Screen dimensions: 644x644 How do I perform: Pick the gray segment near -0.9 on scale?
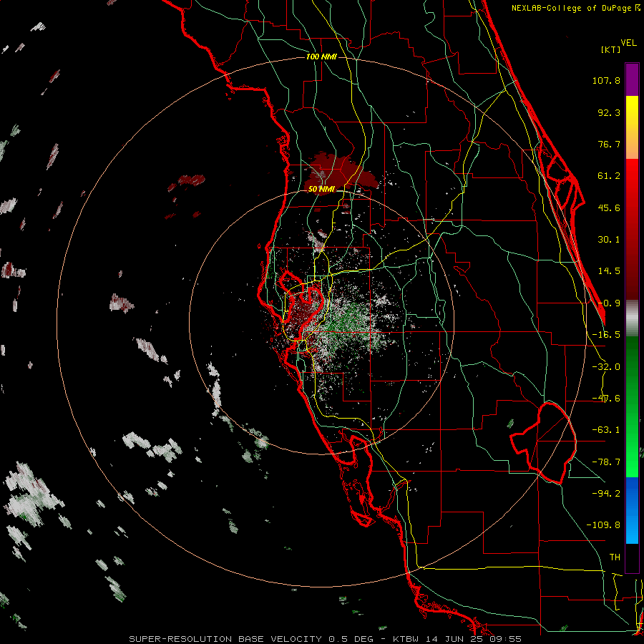pos(632,318)
